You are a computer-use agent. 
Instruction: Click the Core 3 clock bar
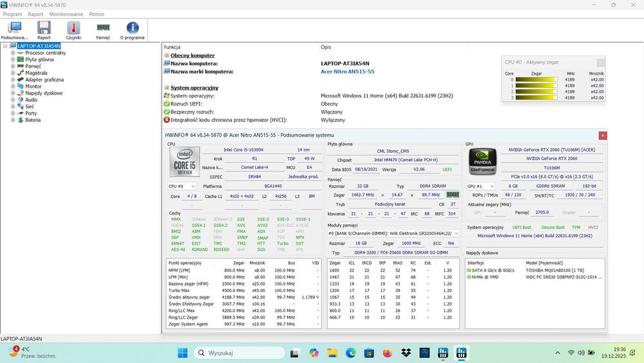(x=536, y=98)
